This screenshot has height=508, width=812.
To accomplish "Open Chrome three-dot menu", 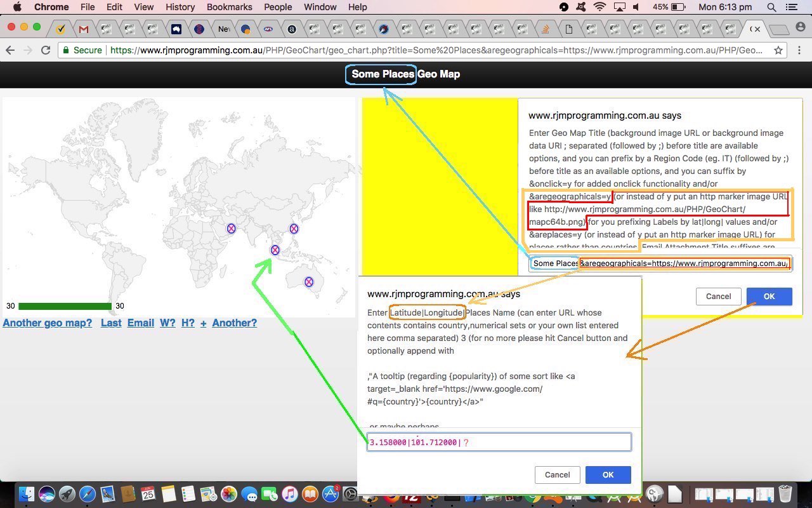I will [x=799, y=50].
